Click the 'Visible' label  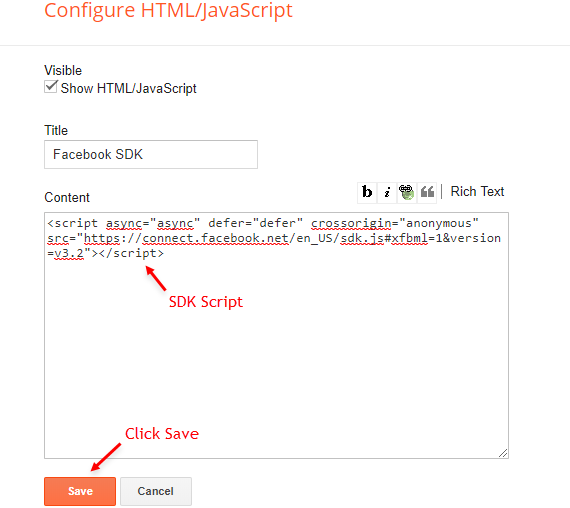(x=63, y=70)
